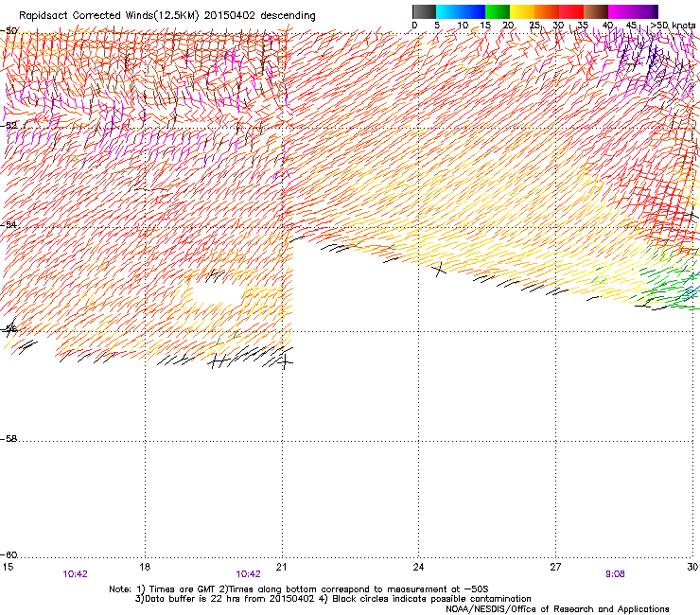Select the red 30-35 knots legend swatch
Screen dimensions: 700x615
pos(571,11)
